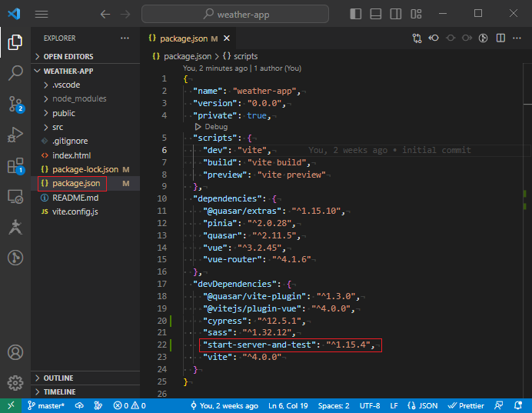Image resolution: width=532 pixels, height=413 pixels.
Task: Close the package.json editor tab
Action: click(x=227, y=38)
